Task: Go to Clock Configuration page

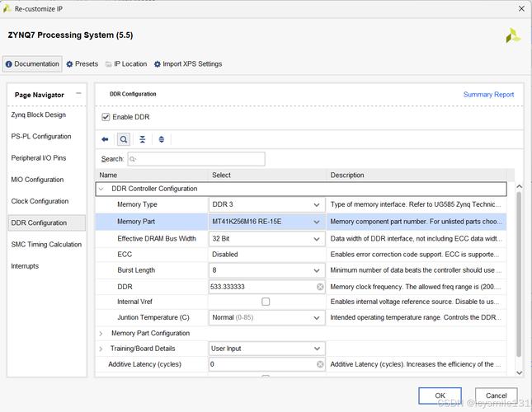Action: coord(40,201)
